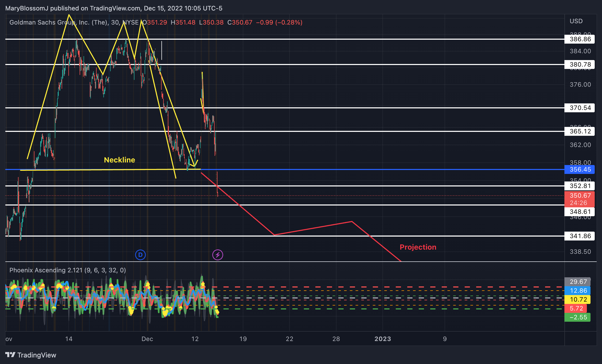Viewport: 602px width, 364px height.
Task: Click the 2023 label on time axis
Action: [383, 339]
